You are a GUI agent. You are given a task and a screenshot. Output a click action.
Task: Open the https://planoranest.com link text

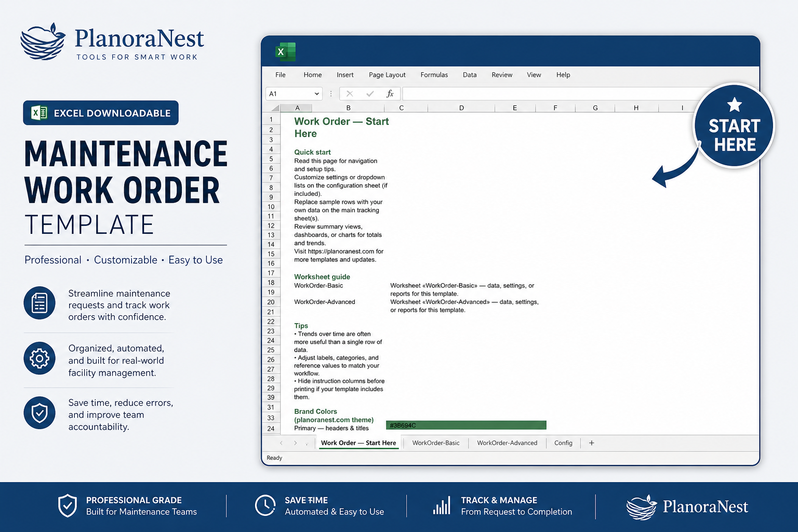pyautogui.click(x=341, y=251)
